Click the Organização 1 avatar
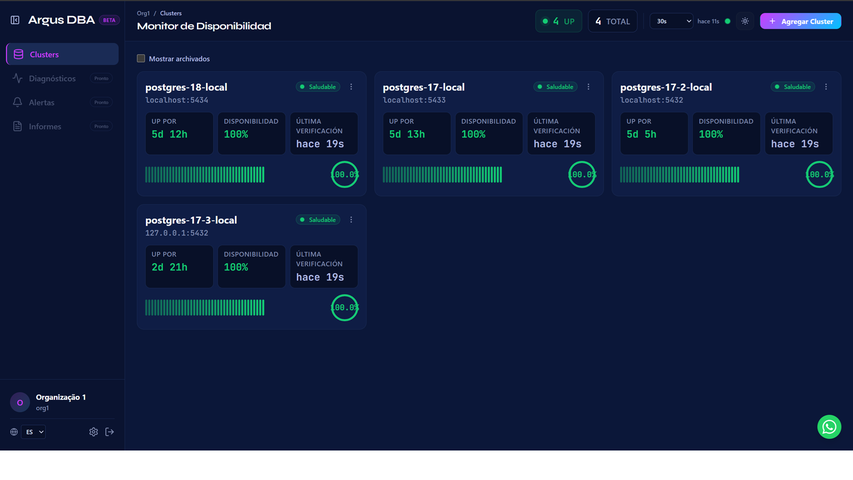853x480 pixels. coord(19,402)
